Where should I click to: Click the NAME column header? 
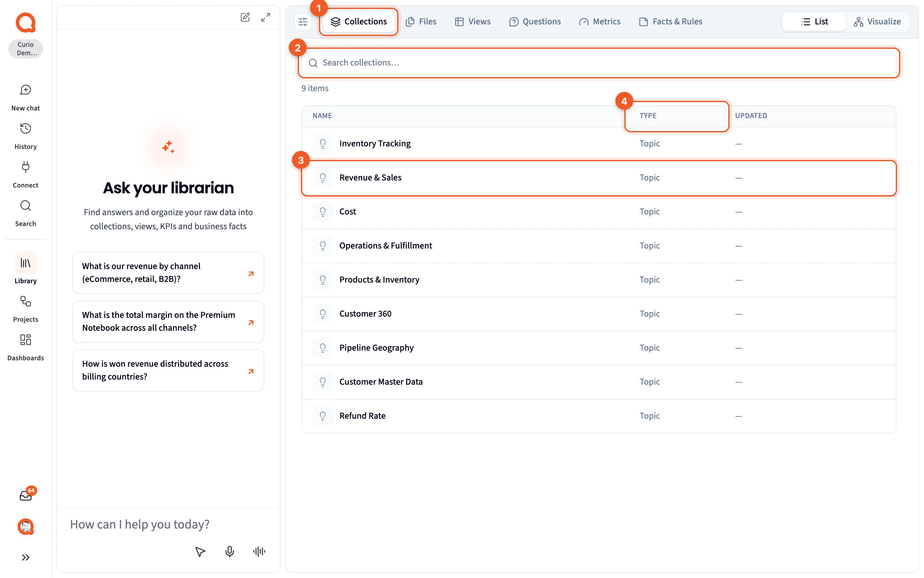click(x=322, y=116)
